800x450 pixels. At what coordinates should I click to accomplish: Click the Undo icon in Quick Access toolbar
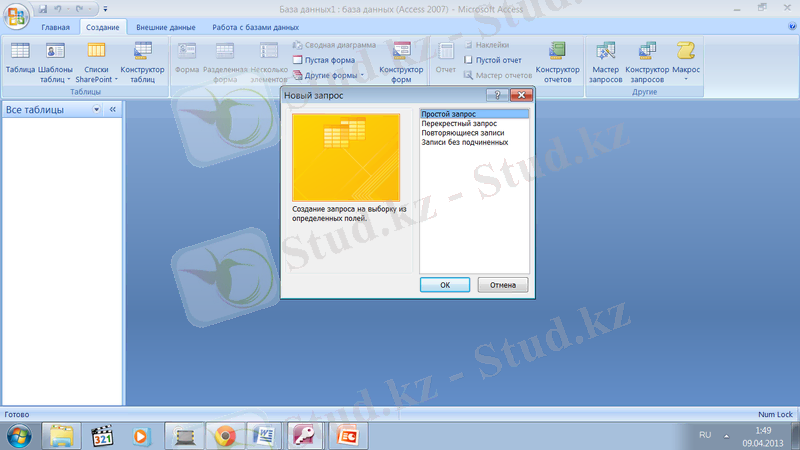(x=58, y=9)
